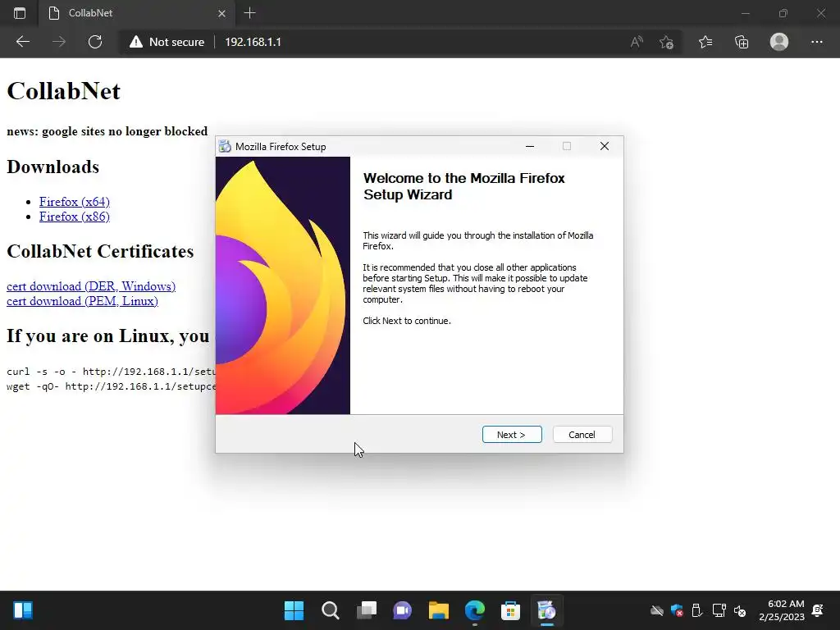
Task: Go back in Edge browser
Action: pos(22,42)
